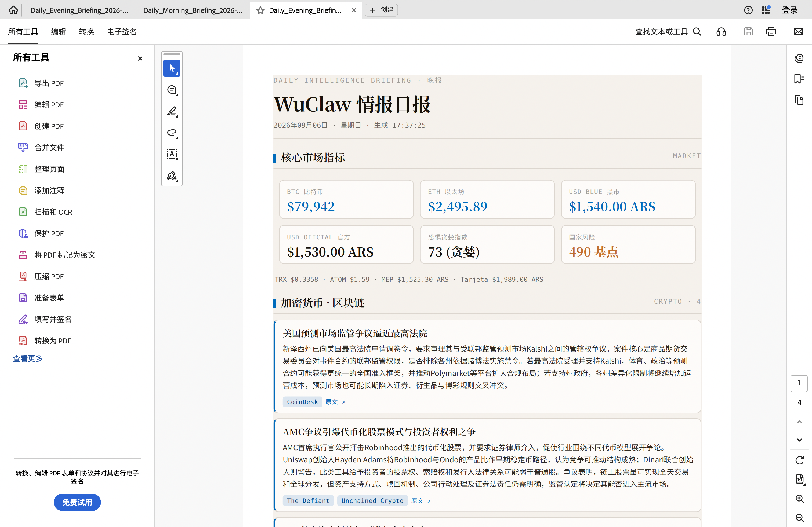Share the file by email envelope icon
This screenshot has height=527, width=812.
(x=798, y=32)
